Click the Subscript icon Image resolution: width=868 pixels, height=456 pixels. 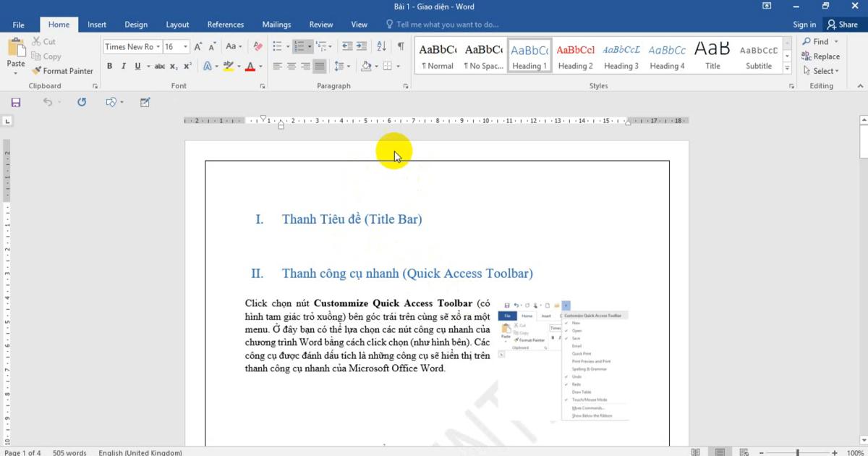[x=174, y=66]
